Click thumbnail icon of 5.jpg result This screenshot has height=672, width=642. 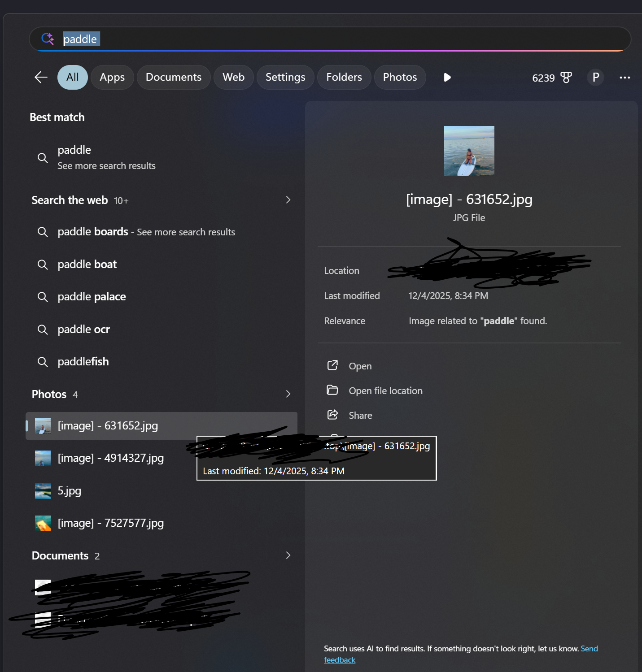click(43, 491)
